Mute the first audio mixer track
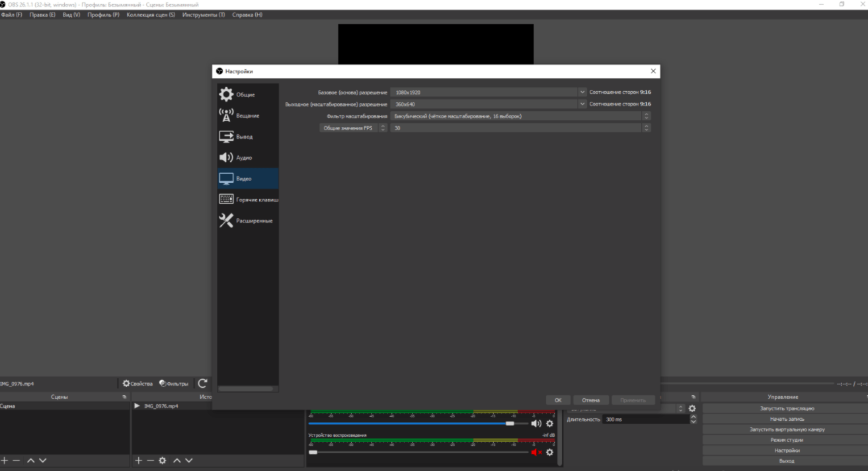This screenshot has height=471, width=868. point(535,423)
